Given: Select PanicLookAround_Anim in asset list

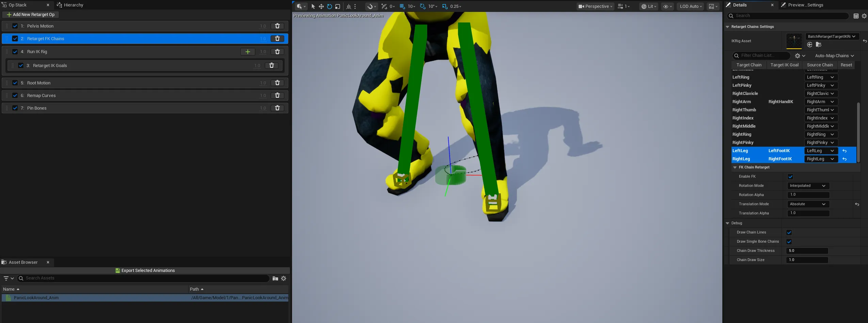Looking at the screenshot, I should tap(145, 298).
